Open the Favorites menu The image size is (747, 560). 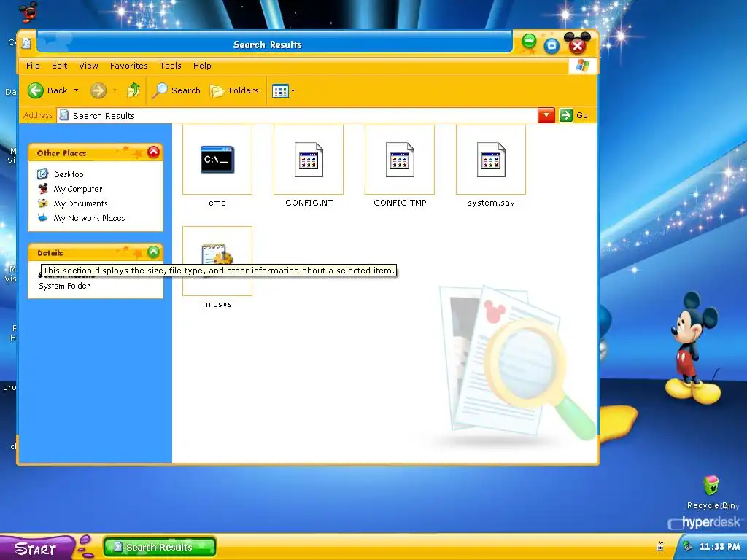(128, 66)
